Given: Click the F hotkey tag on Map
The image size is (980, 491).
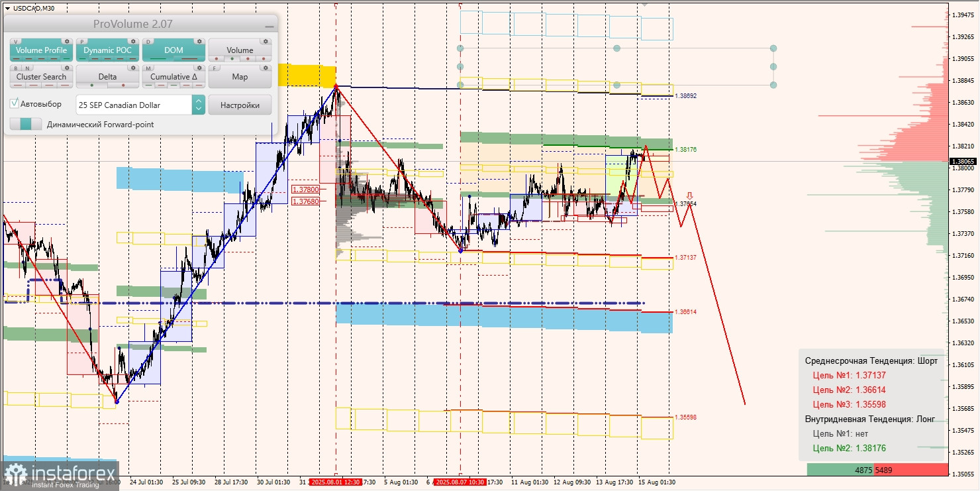Looking at the screenshot, I should (215, 68).
